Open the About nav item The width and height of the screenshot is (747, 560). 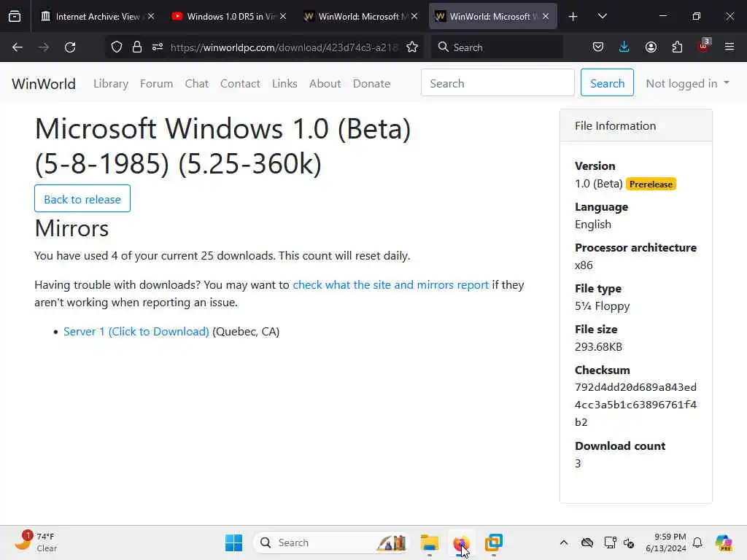coord(325,83)
